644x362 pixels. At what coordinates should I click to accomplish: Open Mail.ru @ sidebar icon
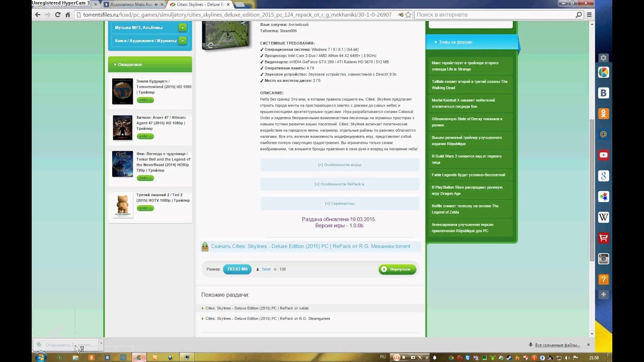(x=604, y=134)
